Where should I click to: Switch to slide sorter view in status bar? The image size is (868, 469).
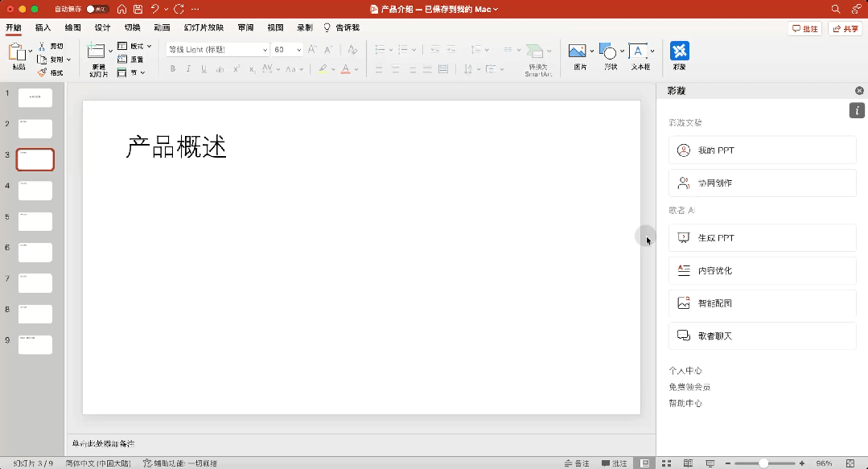coord(667,463)
